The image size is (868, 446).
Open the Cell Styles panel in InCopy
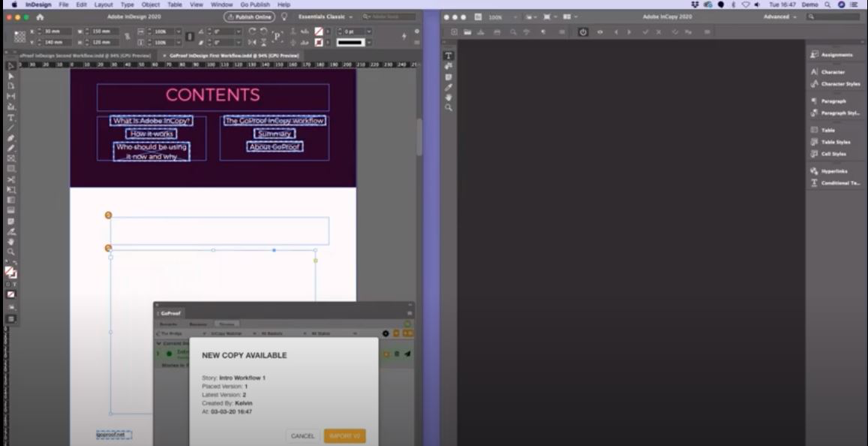point(828,153)
